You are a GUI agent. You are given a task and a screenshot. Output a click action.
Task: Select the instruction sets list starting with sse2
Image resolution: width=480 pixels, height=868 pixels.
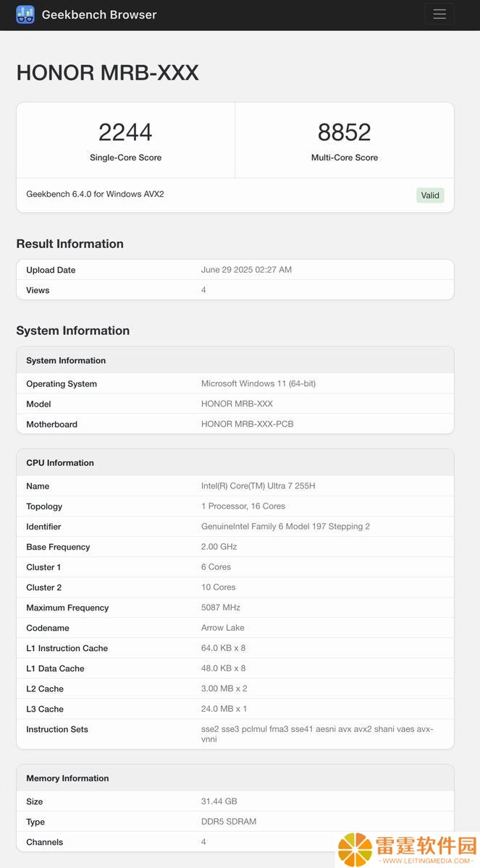317,733
